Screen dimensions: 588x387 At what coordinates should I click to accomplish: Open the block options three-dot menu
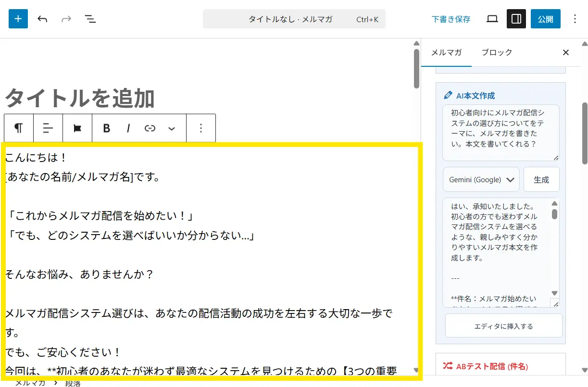[201, 128]
